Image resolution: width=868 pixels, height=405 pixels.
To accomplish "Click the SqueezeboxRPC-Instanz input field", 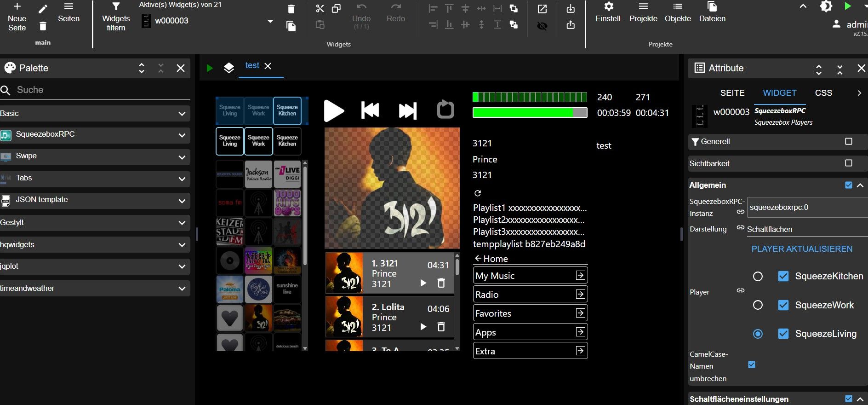I will click(807, 207).
